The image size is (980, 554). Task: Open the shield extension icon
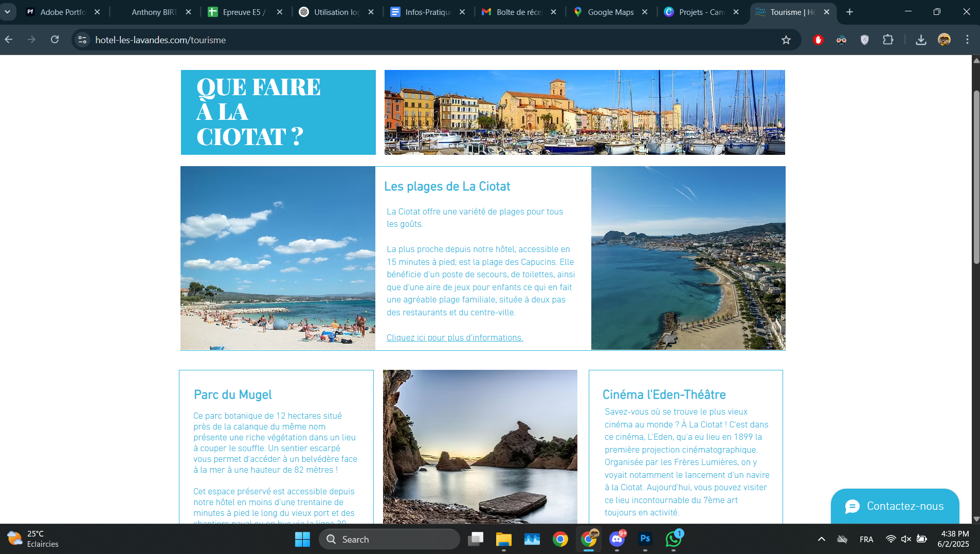tap(864, 40)
